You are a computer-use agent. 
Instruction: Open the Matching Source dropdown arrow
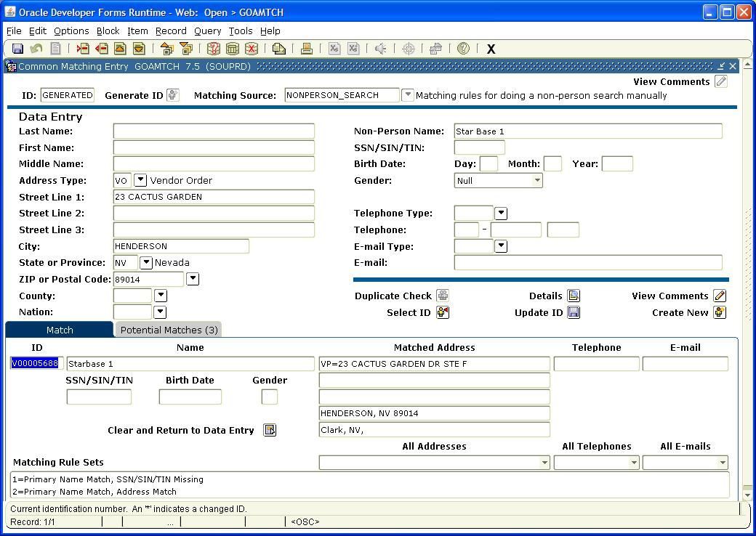pos(407,95)
